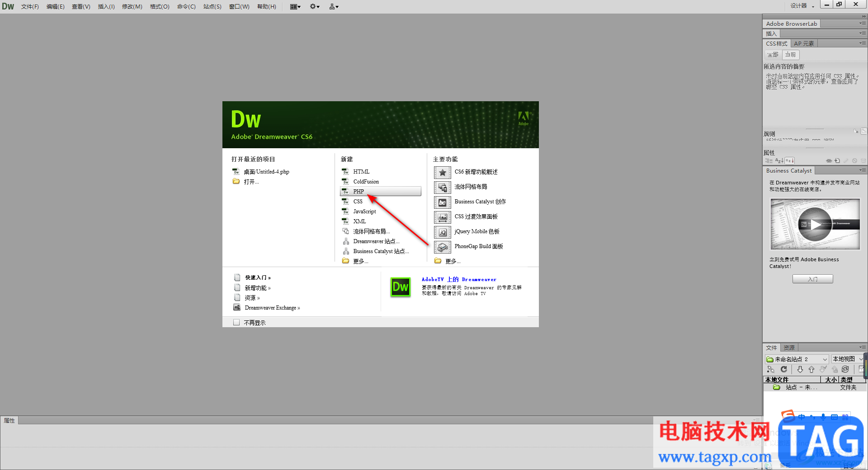Click the show only set properties icon

click(790, 160)
